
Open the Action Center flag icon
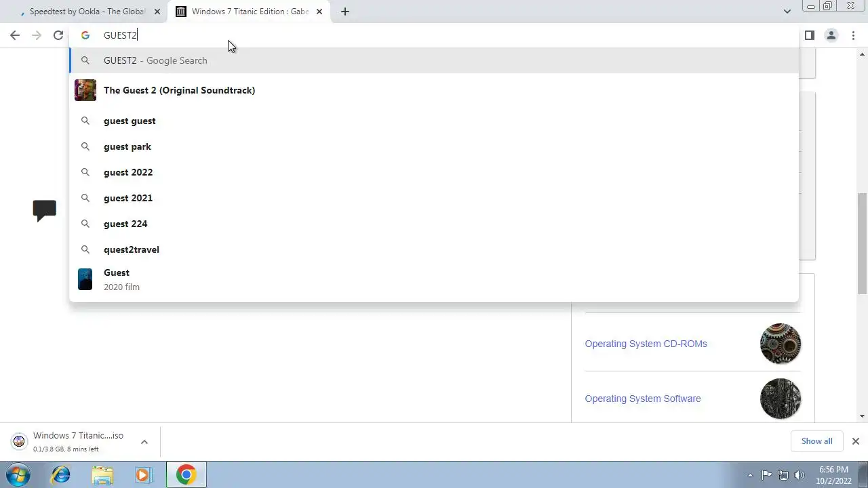tap(766, 475)
